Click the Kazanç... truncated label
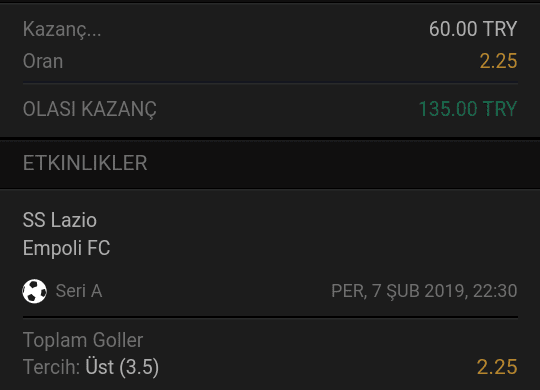Screen dimensions: 540x390 pyautogui.click(x=62, y=29)
